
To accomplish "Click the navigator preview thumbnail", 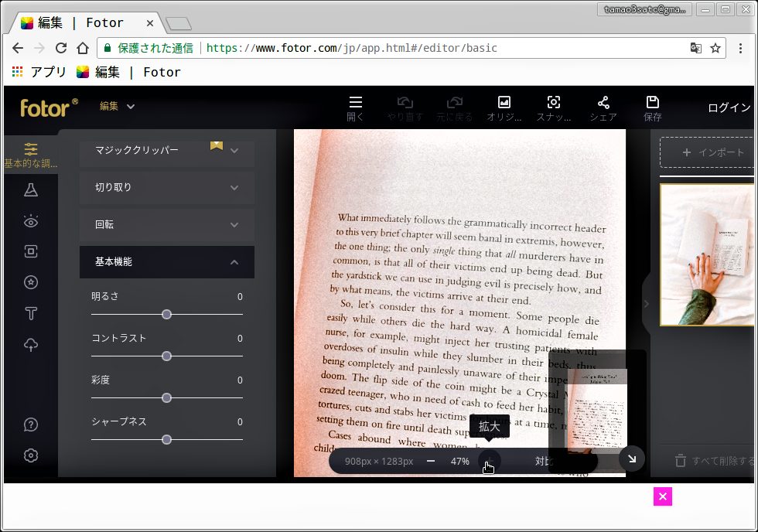I will (597, 411).
